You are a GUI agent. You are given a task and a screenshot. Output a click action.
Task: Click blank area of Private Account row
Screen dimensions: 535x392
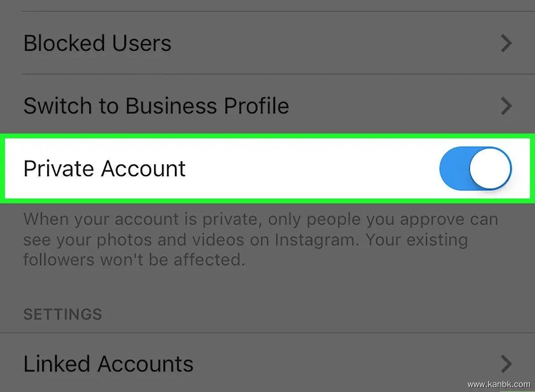(312, 169)
